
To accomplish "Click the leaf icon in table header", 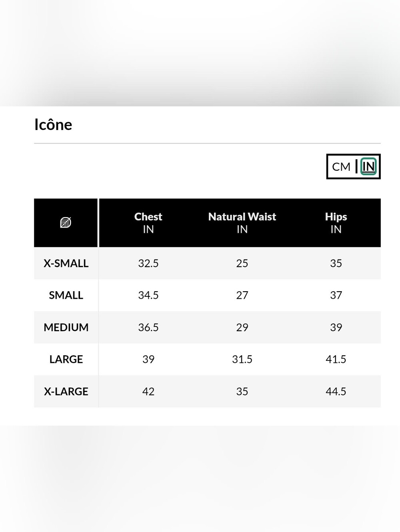I will [x=66, y=222].
